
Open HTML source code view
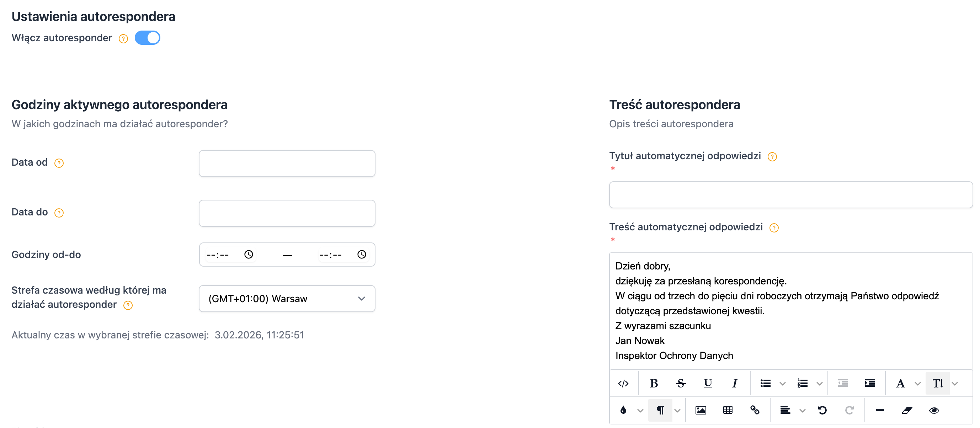(623, 383)
